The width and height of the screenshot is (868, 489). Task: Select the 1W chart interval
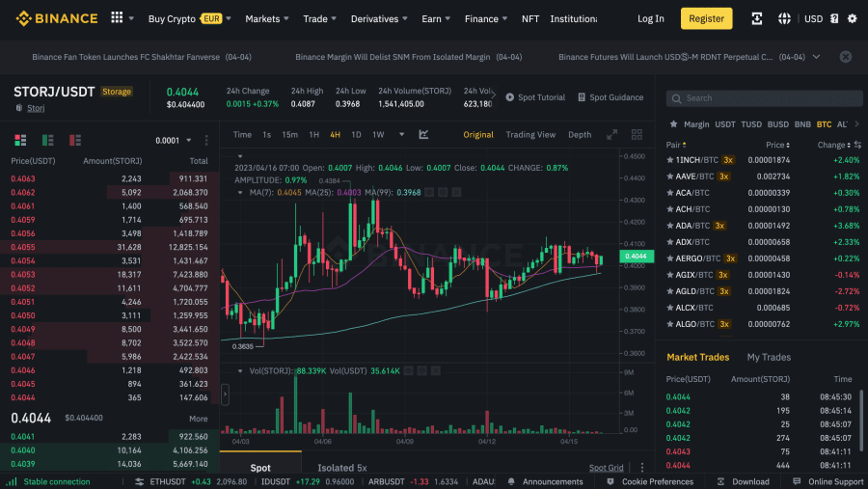click(x=378, y=135)
